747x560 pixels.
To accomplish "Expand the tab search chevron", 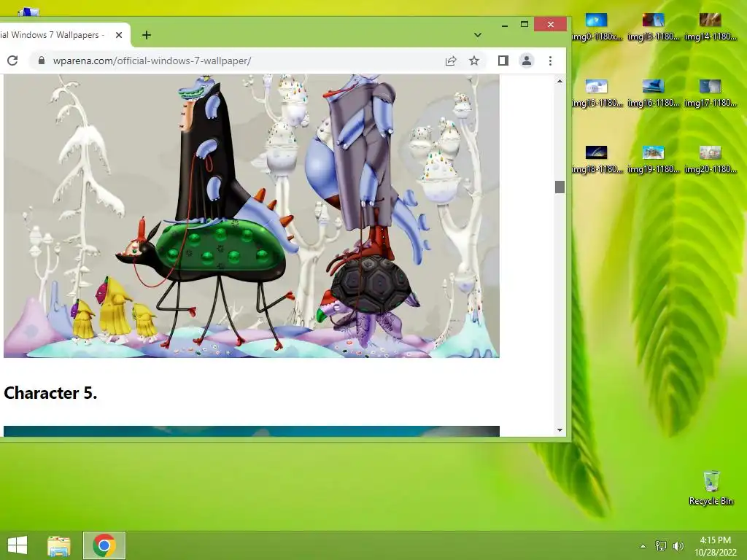I will [478, 35].
